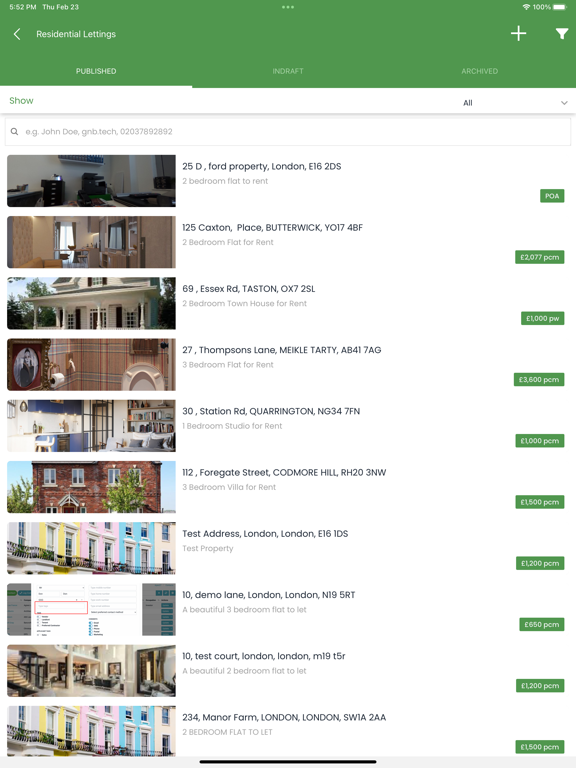Tap £1,200 pcm badge on test court listing
Image resolution: width=576 pixels, height=768 pixels.
coord(540,686)
